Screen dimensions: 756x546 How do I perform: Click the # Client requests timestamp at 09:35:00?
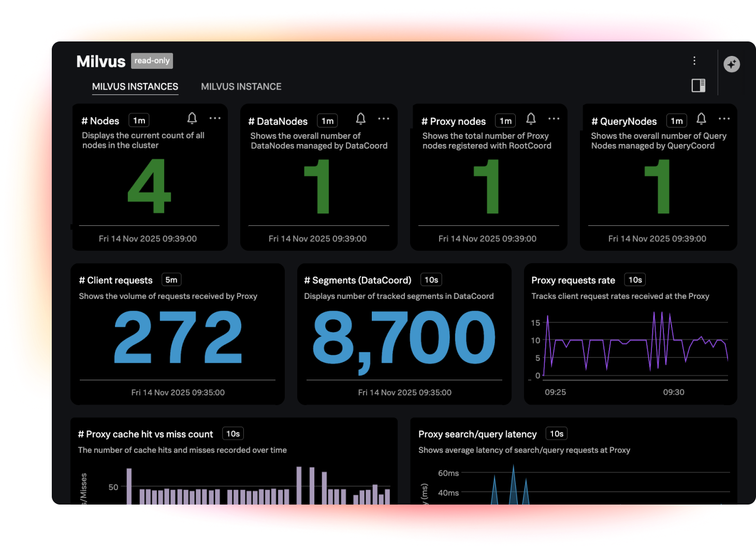[x=178, y=393]
